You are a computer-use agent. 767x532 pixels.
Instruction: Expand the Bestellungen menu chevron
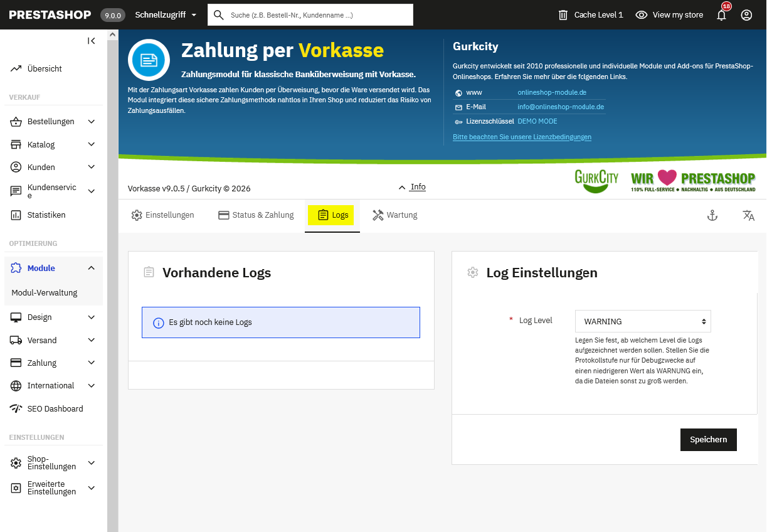pos(92,122)
